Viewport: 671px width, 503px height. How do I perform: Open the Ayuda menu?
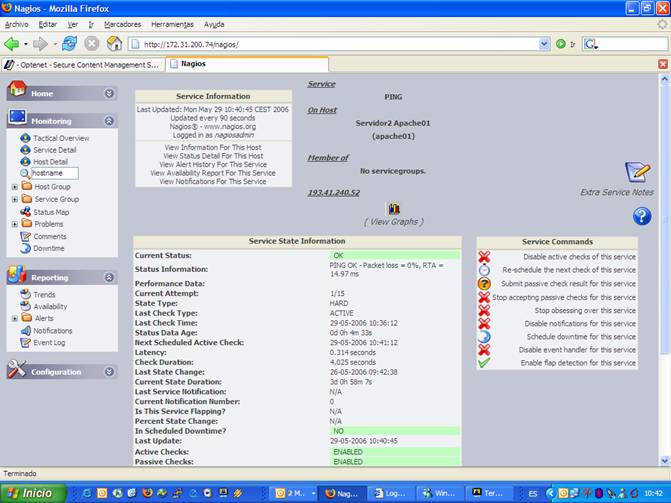pos(214,24)
